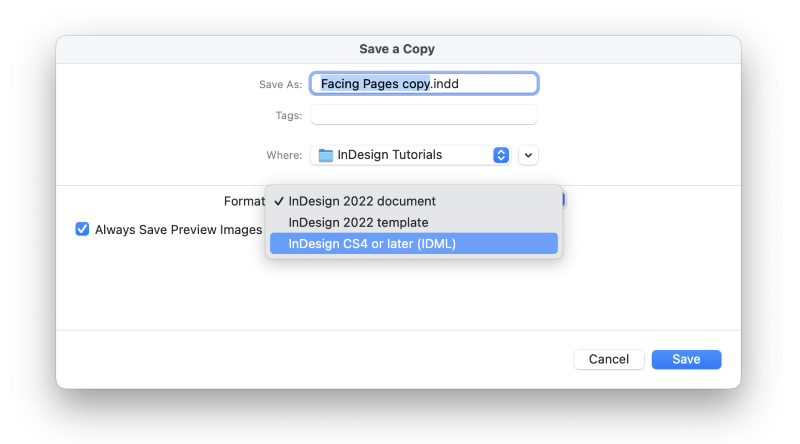Screen dimensions: 800x444
Task: Click the Save button
Action: (x=686, y=359)
